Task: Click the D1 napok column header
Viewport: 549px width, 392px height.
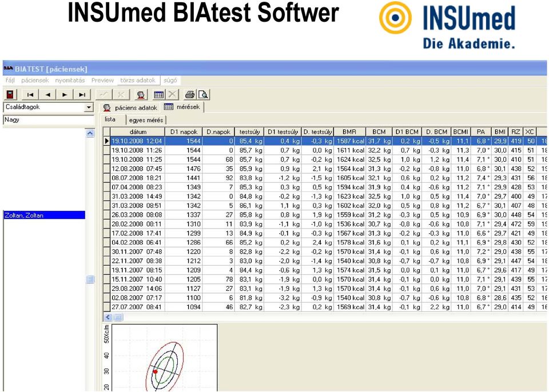Action: click(x=184, y=131)
